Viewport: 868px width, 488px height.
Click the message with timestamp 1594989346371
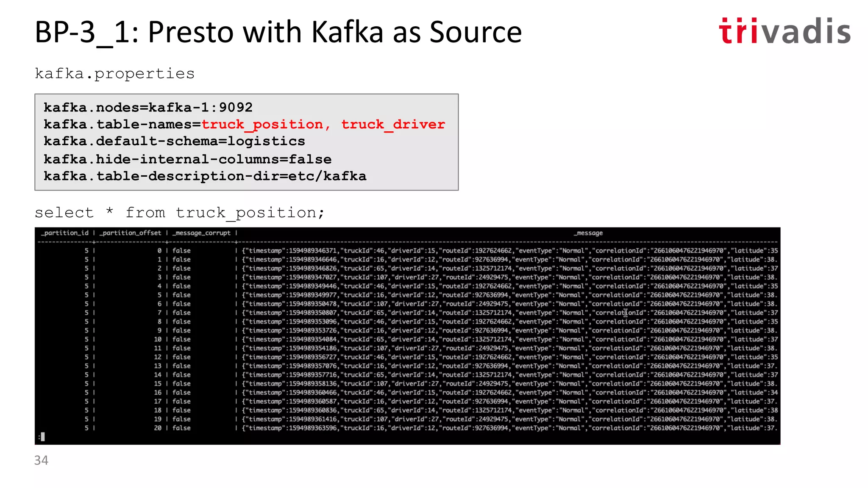[510, 251]
